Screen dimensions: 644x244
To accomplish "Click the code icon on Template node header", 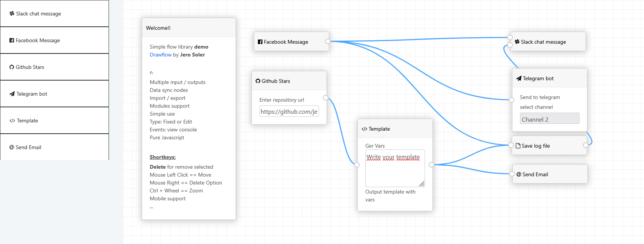I will (x=364, y=129).
